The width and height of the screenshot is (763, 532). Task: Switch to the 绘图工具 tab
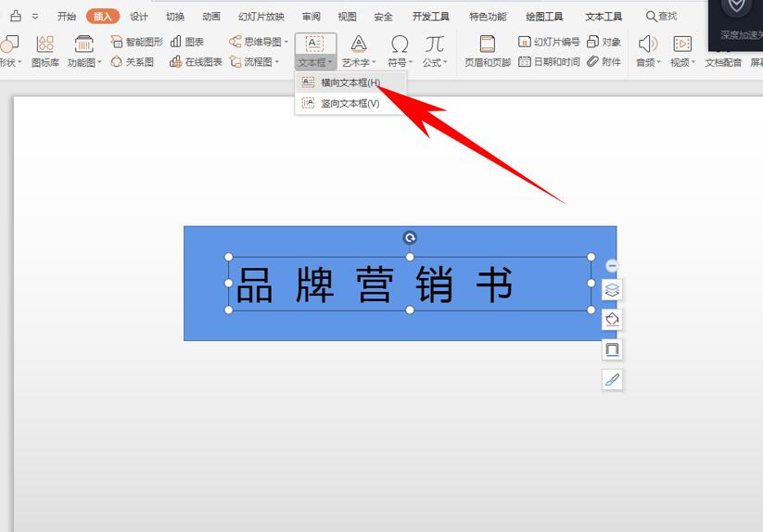(x=544, y=17)
